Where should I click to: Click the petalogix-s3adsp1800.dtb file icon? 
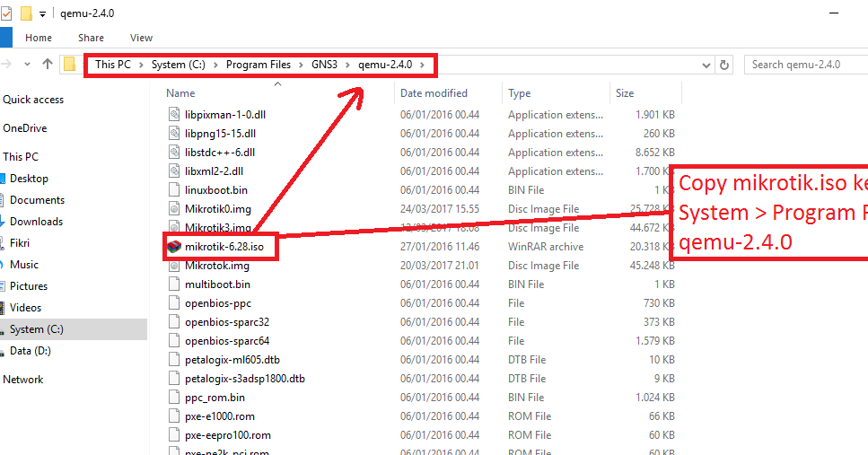click(174, 378)
